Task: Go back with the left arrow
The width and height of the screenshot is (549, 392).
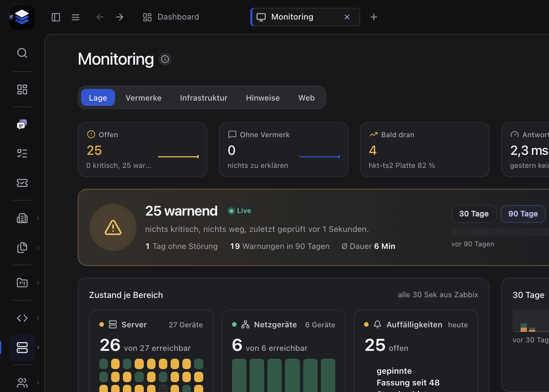Action: pyautogui.click(x=100, y=17)
